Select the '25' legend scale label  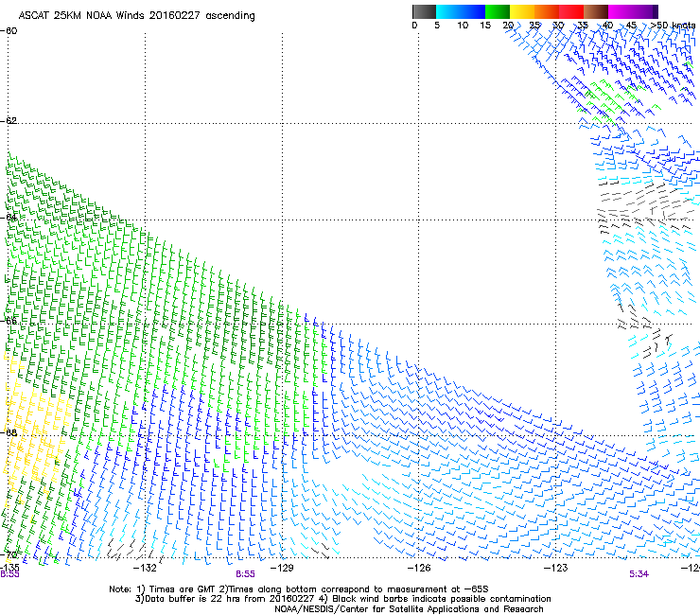534,26
